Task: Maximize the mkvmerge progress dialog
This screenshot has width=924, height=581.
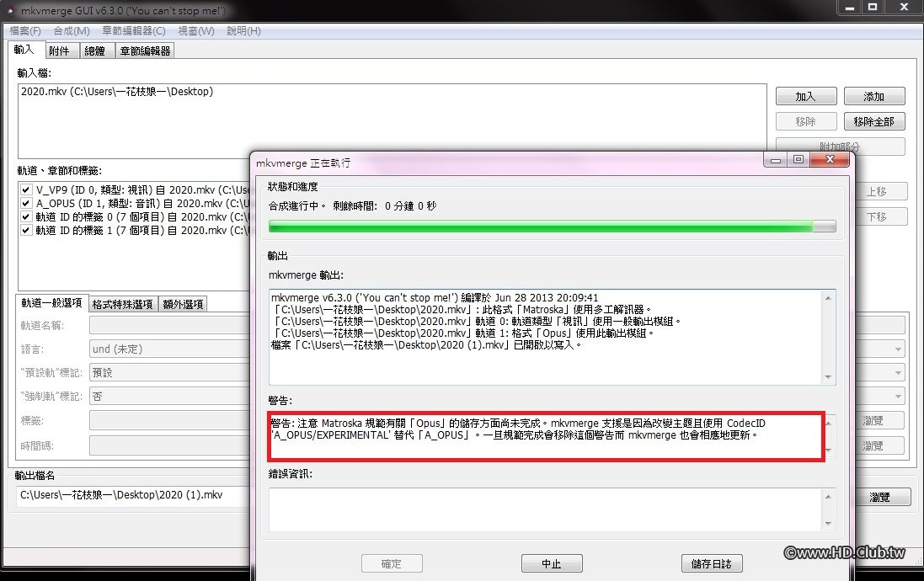Action: click(798, 160)
